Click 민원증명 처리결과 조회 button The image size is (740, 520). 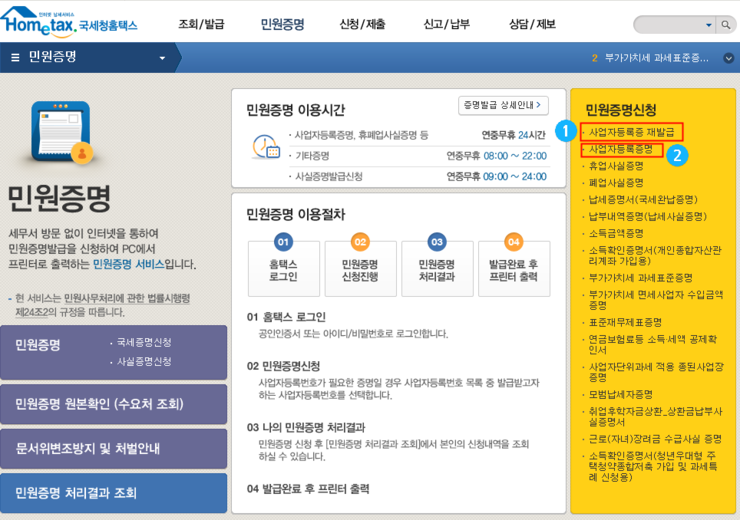[113, 493]
